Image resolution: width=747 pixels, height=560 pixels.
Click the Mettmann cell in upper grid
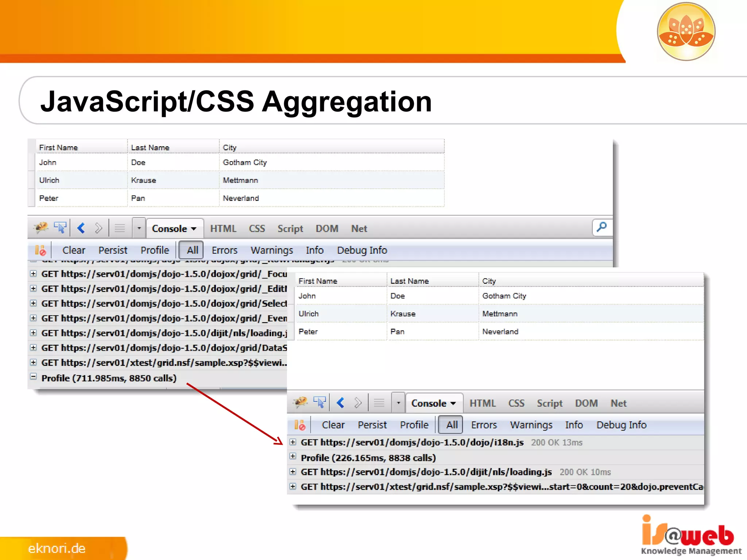[332, 180]
